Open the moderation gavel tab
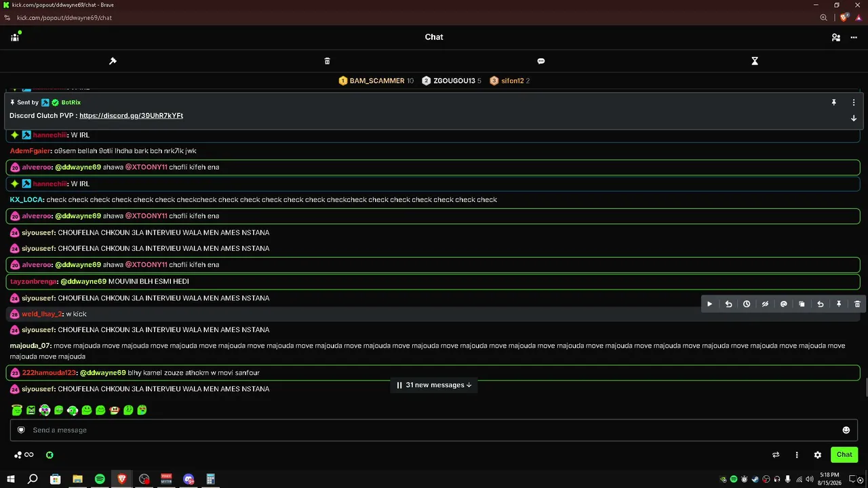The width and height of the screenshot is (868, 488). [113, 61]
